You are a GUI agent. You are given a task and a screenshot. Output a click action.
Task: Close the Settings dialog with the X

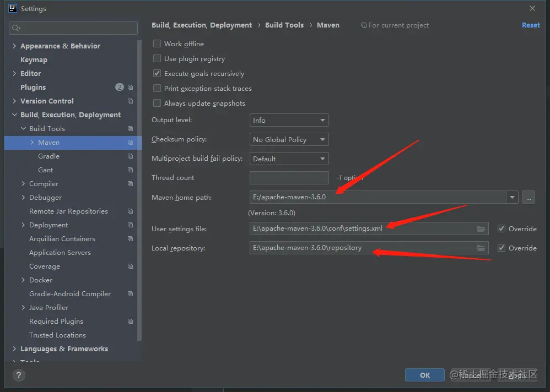point(532,8)
